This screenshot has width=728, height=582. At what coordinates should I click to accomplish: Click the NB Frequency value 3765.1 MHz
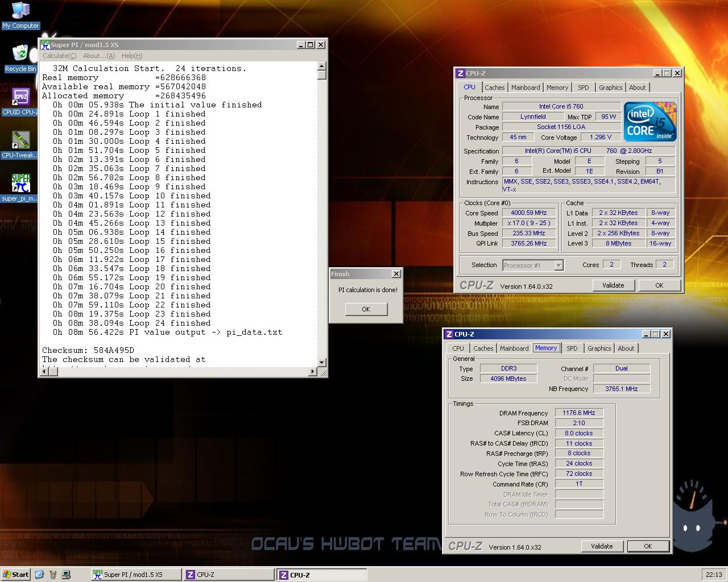point(622,389)
